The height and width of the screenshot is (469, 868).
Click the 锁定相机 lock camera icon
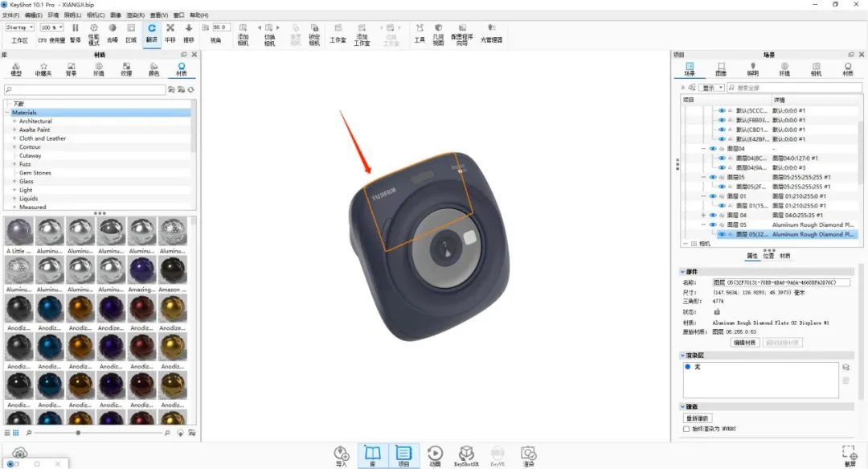pos(314,34)
